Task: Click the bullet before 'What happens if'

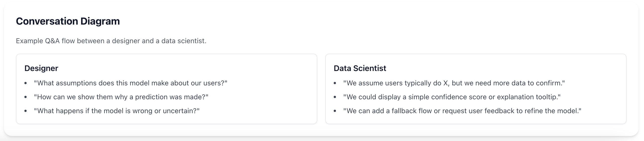Action: pyautogui.click(x=25, y=111)
